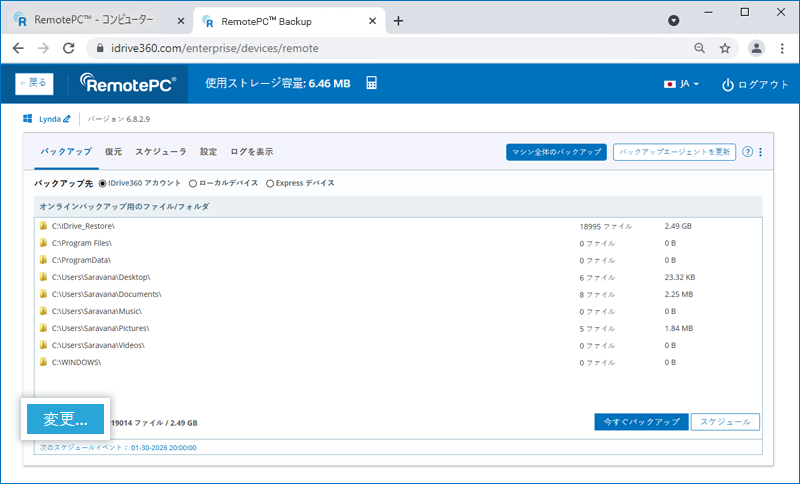Viewport: 800px width, 484px height.
Task: Click the C:\Users\Saravana\Documents\ path text
Action: pos(107,294)
